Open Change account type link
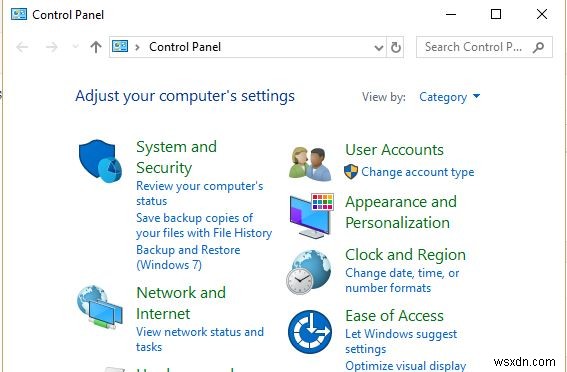The height and width of the screenshot is (372, 567). pos(418,172)
